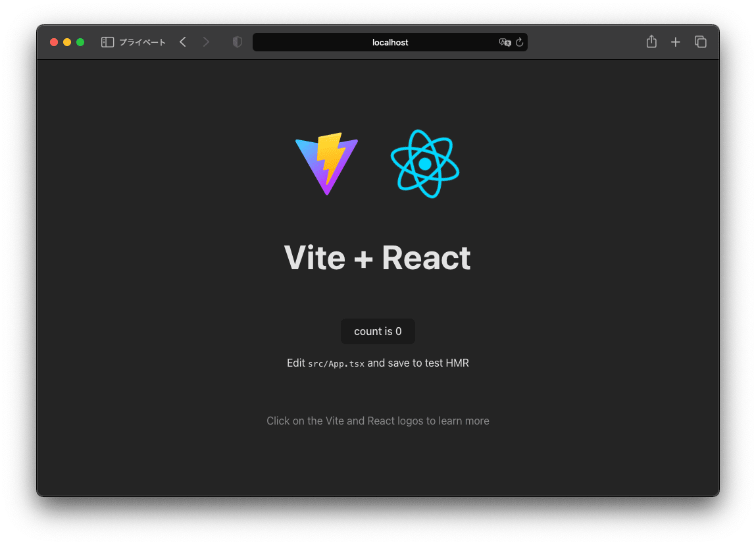Click the プライベート private label

coord(142,42)
